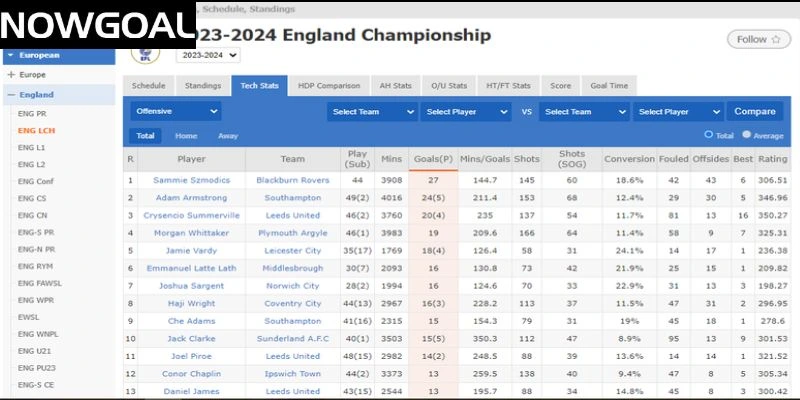Open the Offensive stats type dropdown
The image size is (800, 400).
(x=176, y=111)
